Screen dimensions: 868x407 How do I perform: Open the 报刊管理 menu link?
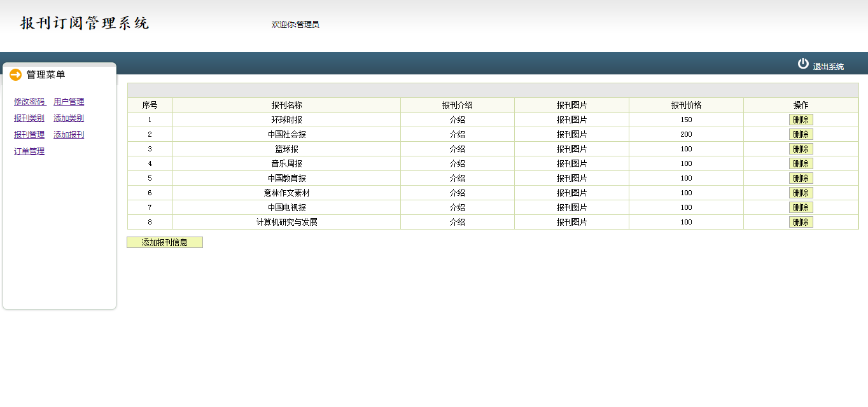[x=29, y=135]
